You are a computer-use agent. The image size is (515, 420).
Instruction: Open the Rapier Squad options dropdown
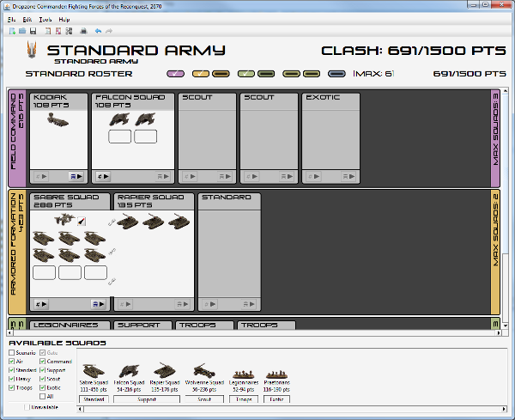click(124, 304)
